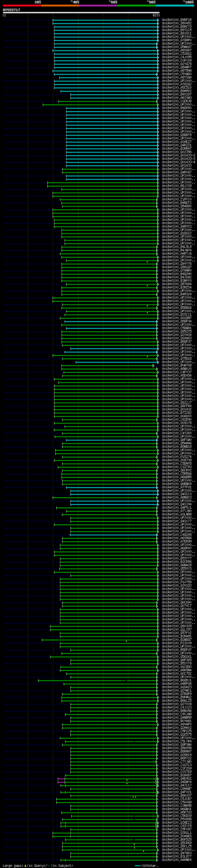Open hit UniRef100_B9IGC1

point(177,33)
